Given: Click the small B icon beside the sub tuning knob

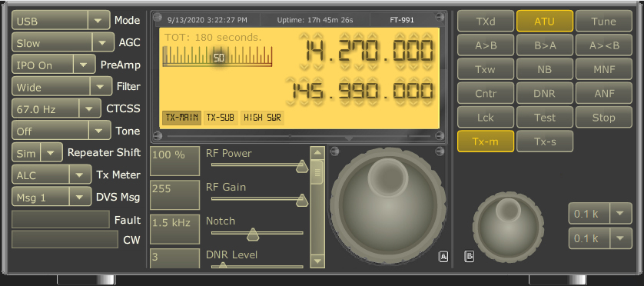Looking at the screenshot, I should coord(469,257).
